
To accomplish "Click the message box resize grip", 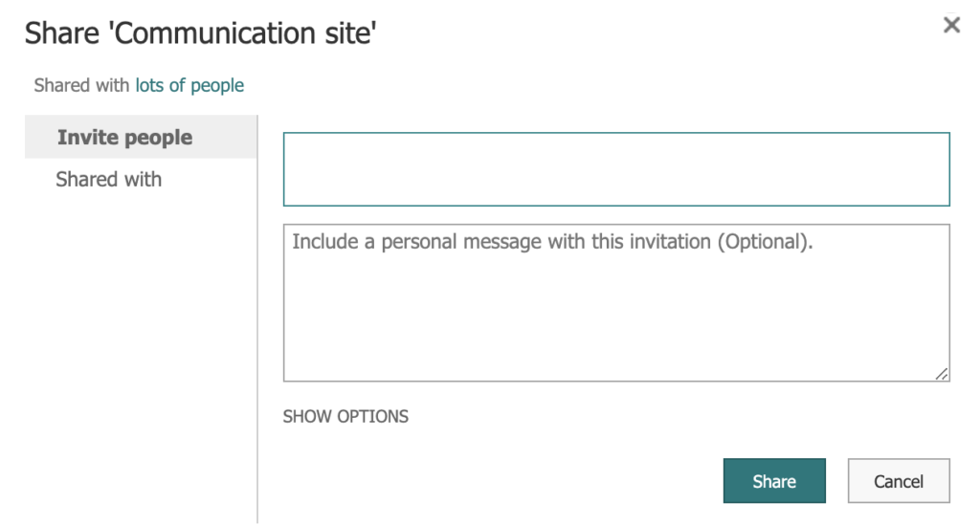I will click(942, 374).
